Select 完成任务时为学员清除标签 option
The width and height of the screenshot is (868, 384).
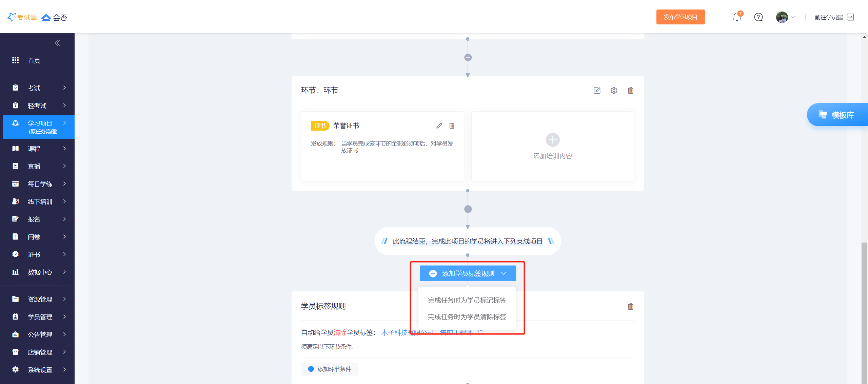click(467, 317)
